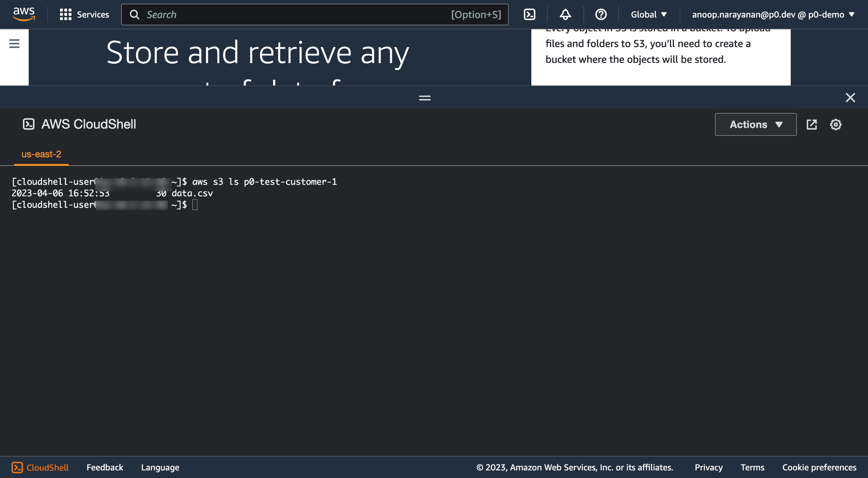Viewport: 868px width, 478px height.
Task: Select the us-east-2 terminal tab
Action: point(41,154)
